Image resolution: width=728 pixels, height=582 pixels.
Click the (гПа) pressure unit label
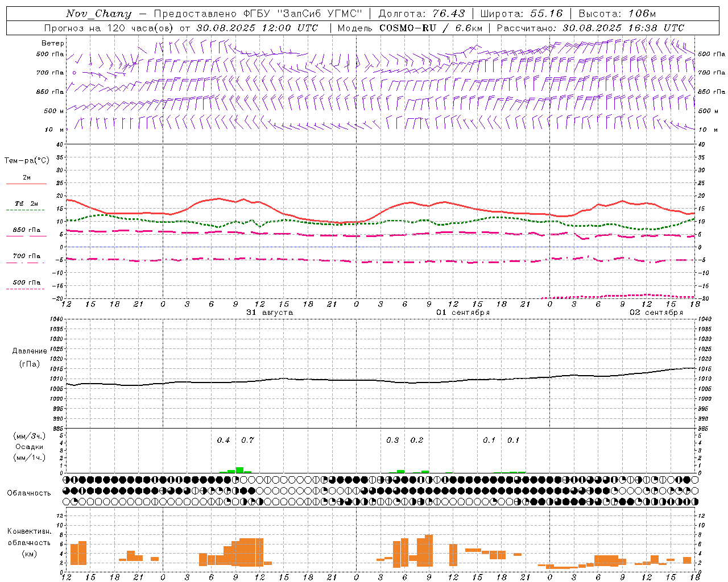(x=30, y=364)
